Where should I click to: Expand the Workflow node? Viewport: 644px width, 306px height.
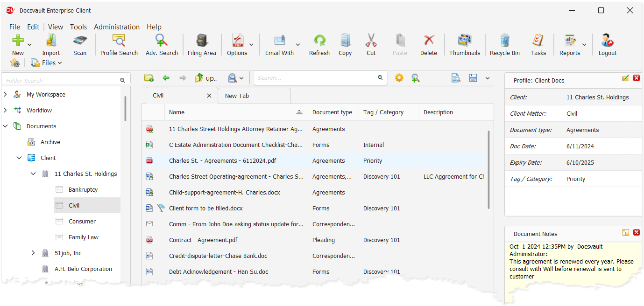[x=5, y=110]
